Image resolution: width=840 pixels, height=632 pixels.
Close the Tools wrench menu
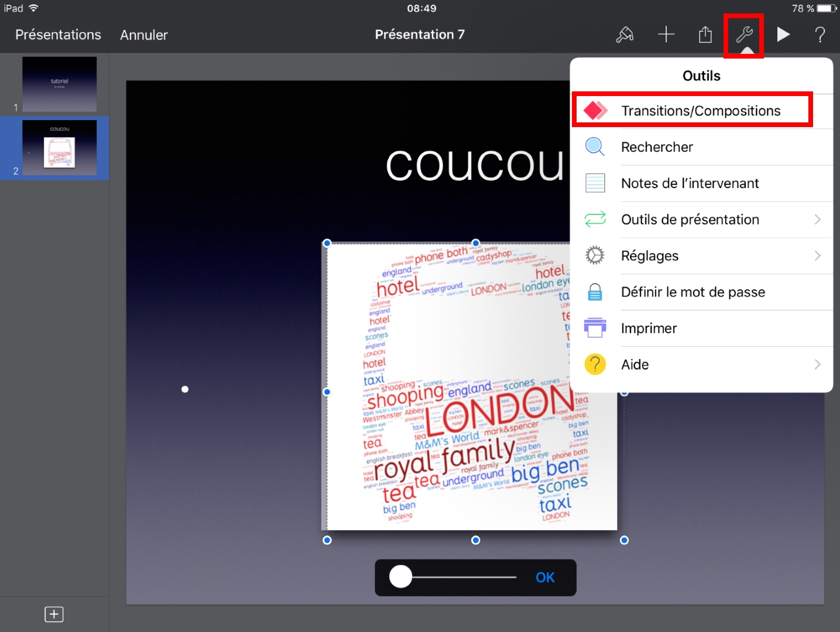tap(744, 35)
